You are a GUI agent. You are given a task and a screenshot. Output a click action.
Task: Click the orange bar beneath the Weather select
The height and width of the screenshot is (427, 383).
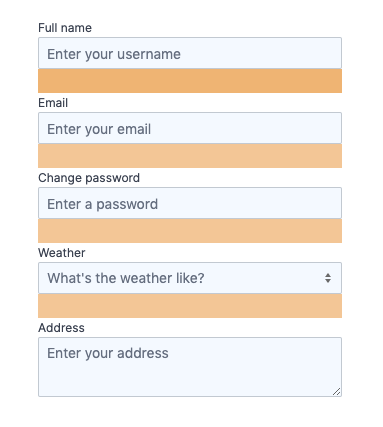(x=190, y=306)
